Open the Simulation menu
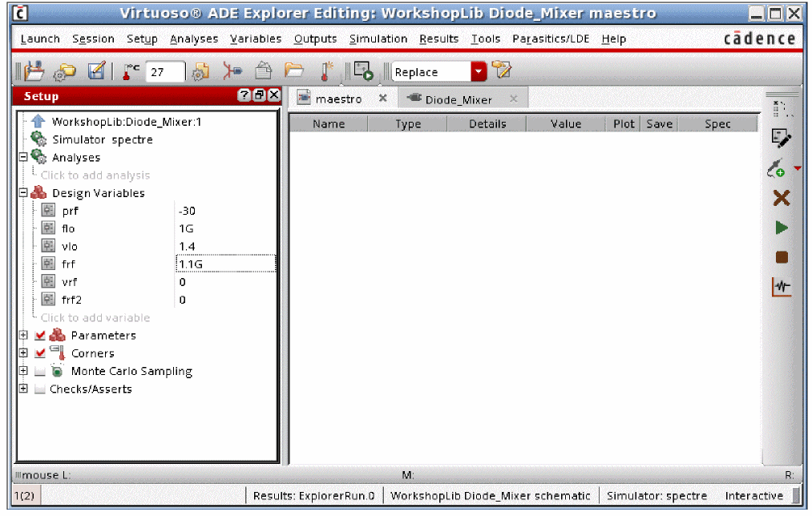Screen dimensions: 812x516 (x=378, y=38)
